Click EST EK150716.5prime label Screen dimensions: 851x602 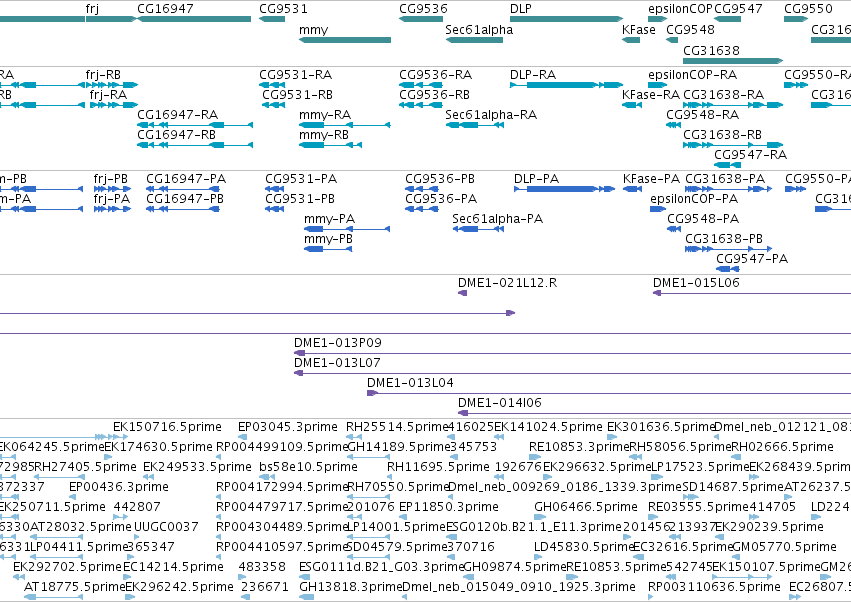[x=167, y=427]
